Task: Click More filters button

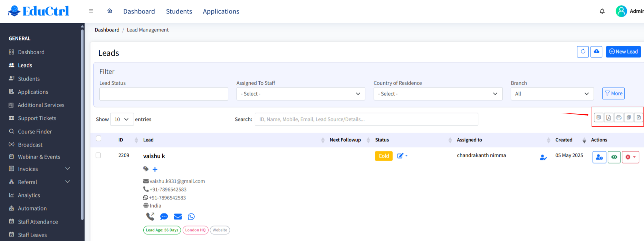Action: (x=613, y=93)
